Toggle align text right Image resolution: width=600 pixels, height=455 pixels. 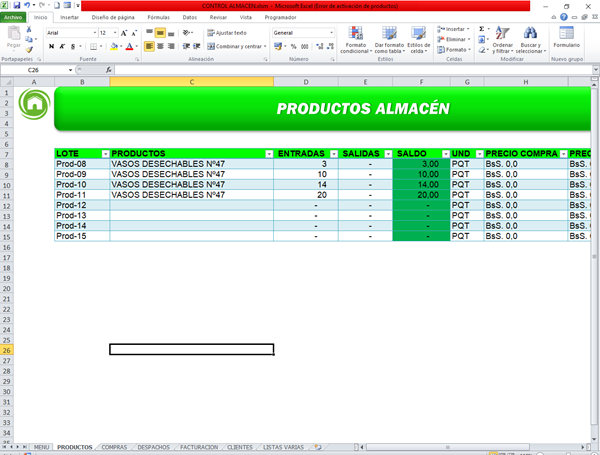(x=171, y=46)
